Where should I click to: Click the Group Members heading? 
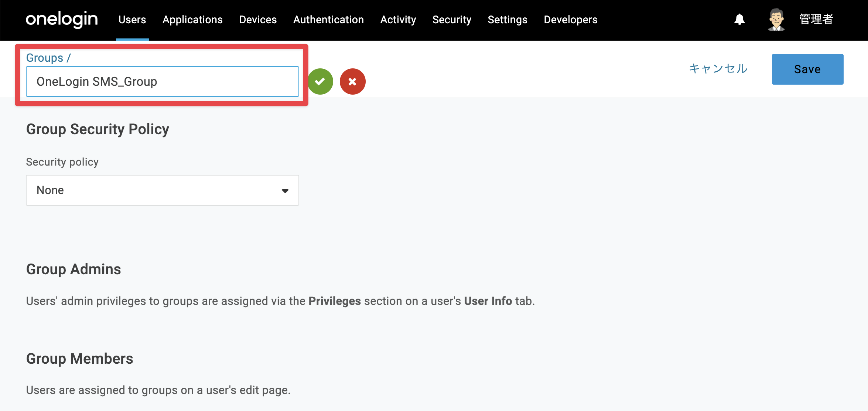click(80, 359)
